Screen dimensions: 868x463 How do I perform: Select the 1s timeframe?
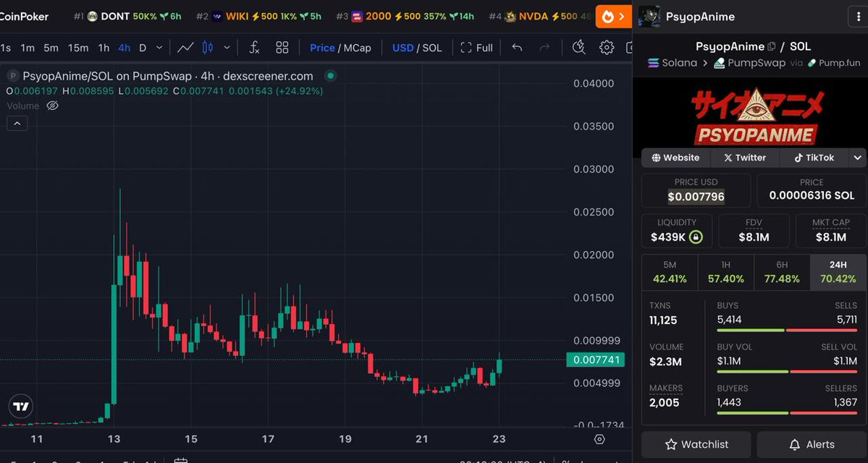click(5, 48)
